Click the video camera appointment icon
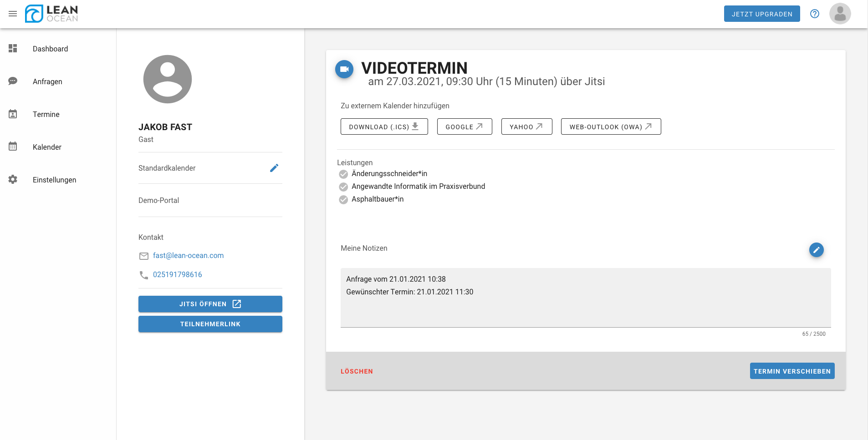 click(x=344, y=69)
